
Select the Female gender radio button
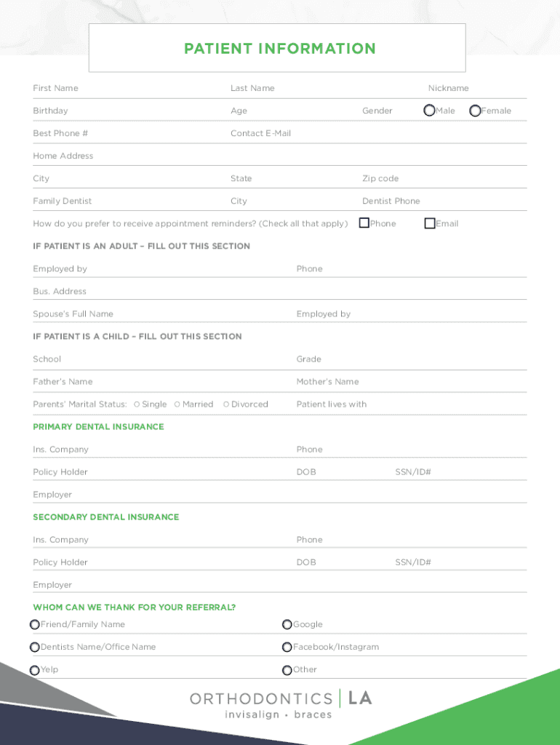[x=475, y=111]
